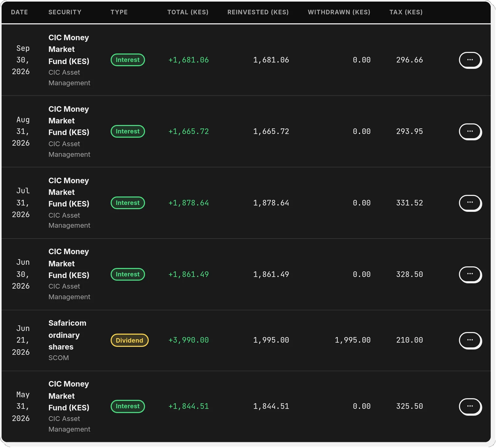Screen dimensions: 496x448
Task: Open the more-options menu for May 31, 2026 interest
Action: point(470,406)
